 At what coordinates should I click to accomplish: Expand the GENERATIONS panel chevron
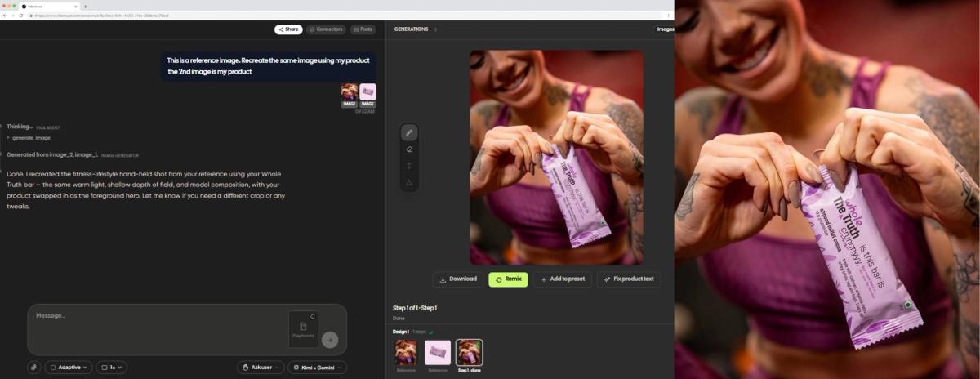coord(435,29)
